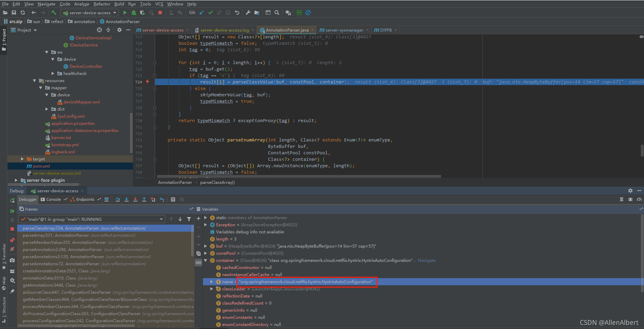Expand the buf variable node
644x329 pixels.
click(206, 246)
